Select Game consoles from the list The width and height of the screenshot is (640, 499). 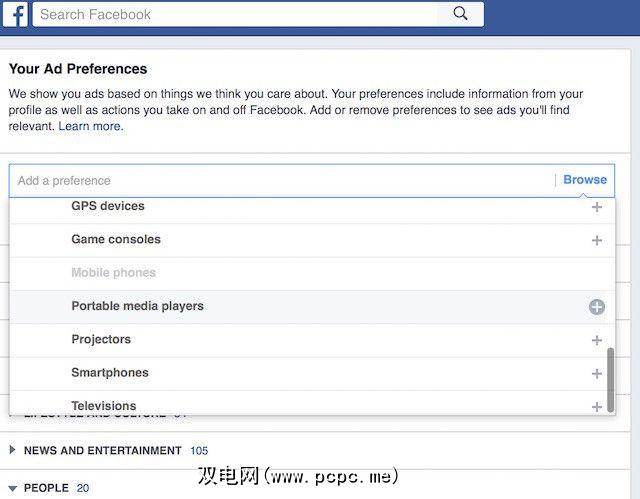pos(116,239)
